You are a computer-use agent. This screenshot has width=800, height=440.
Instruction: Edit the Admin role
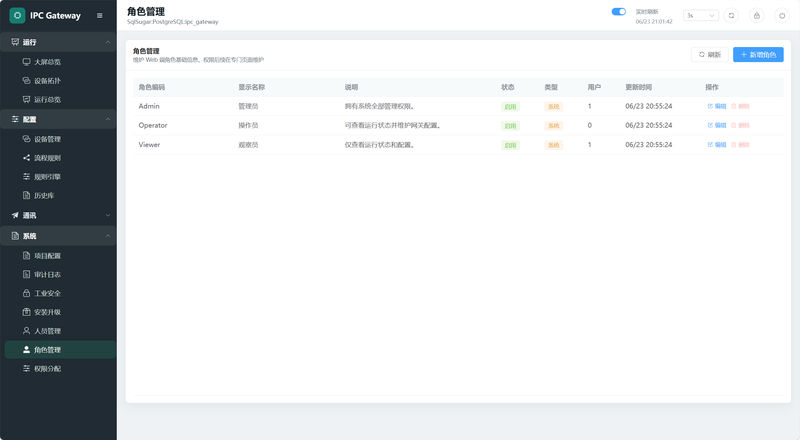717,106
